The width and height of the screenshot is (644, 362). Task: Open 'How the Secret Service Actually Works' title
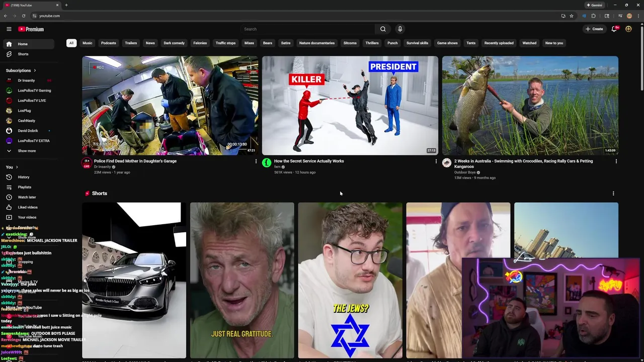click(x=309, y=161)
